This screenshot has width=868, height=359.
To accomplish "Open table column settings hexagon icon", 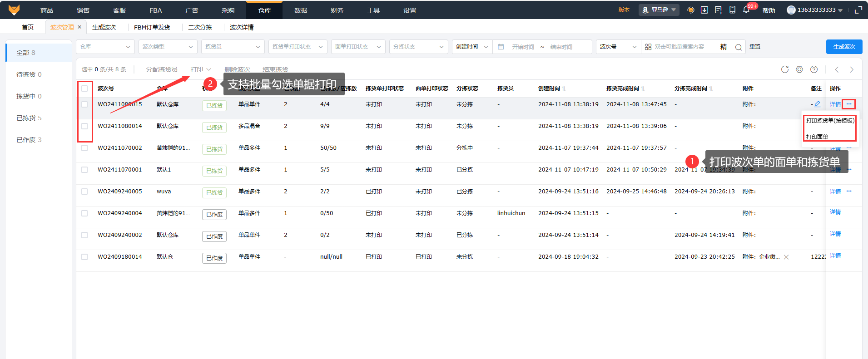I will tap(799, 69).
